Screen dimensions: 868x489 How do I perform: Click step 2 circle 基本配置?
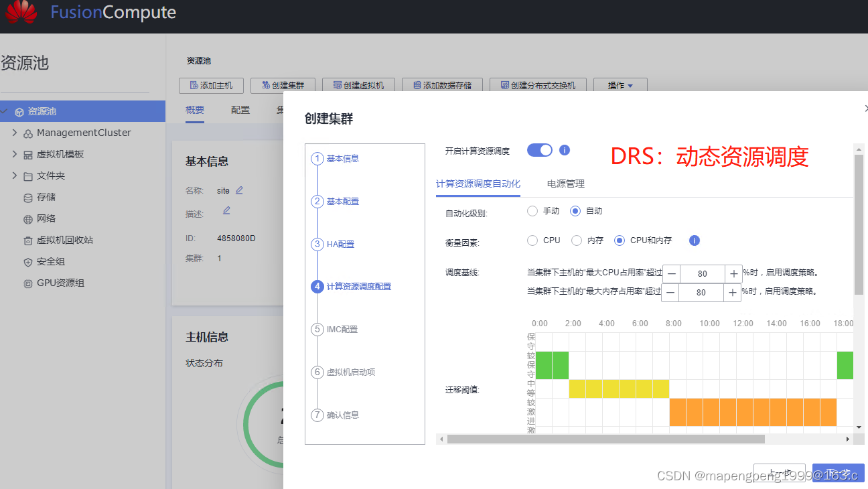[317, 202]
